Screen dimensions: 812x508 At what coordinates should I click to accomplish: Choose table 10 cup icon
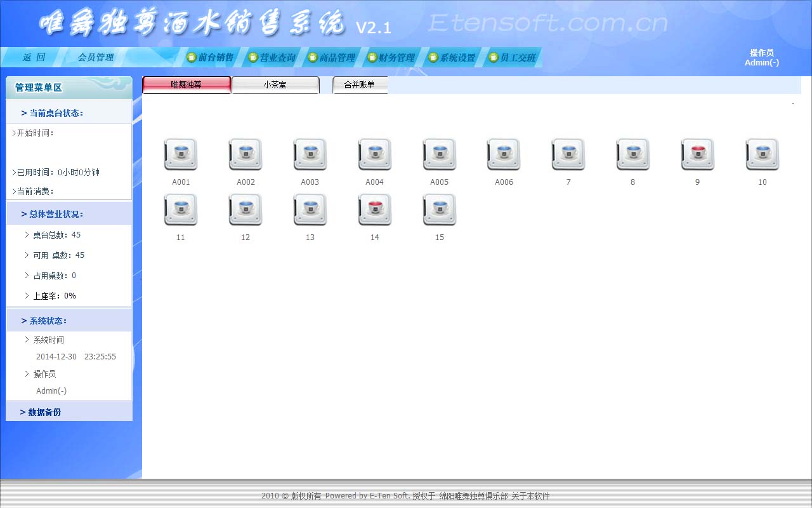click(x=762, y=155)
